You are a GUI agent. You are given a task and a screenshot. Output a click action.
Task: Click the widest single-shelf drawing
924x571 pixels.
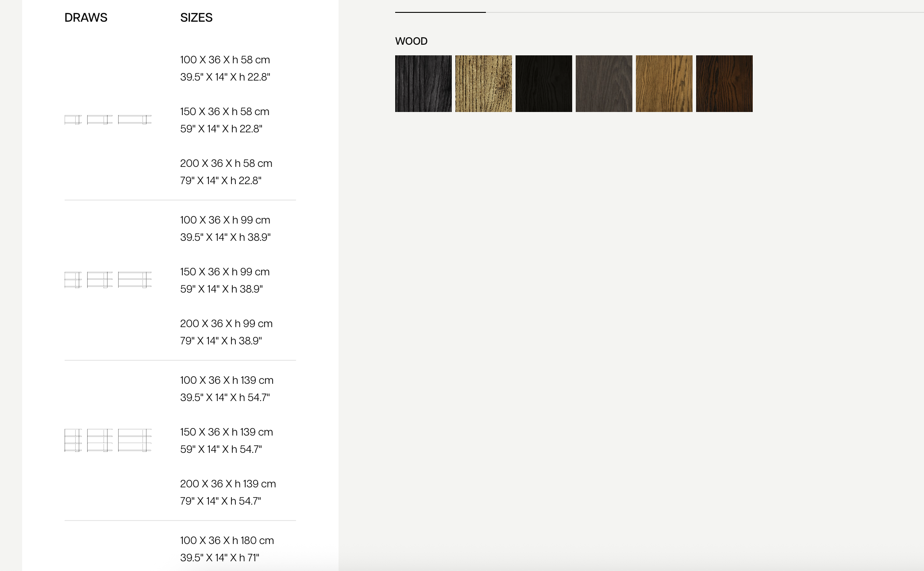(x=135, y=120)
